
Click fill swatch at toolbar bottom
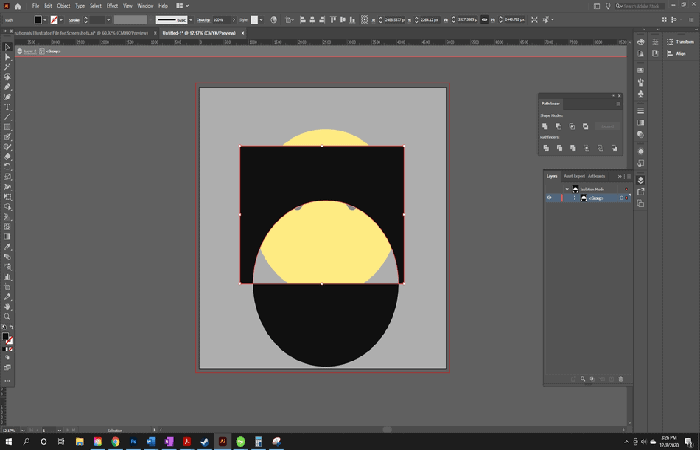[x=5, y=336]
